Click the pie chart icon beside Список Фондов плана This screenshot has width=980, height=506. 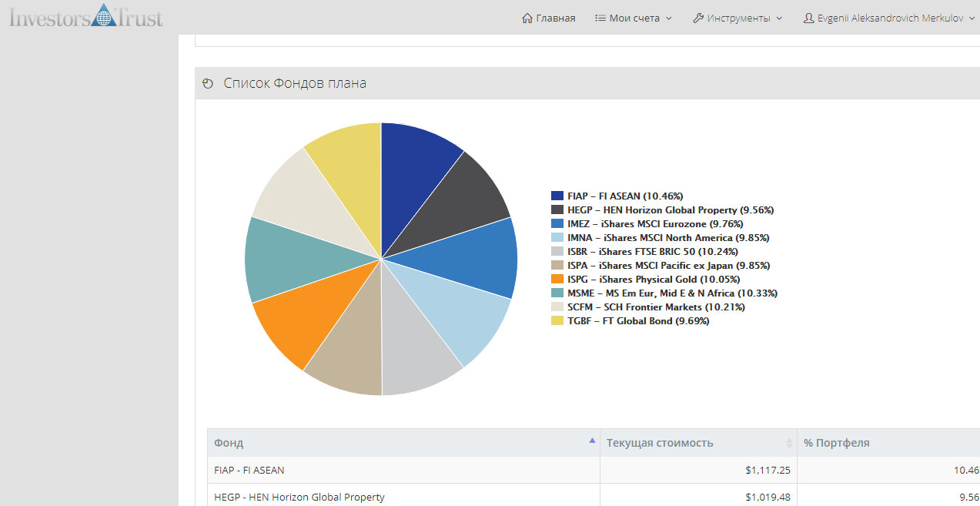point(208,83)
